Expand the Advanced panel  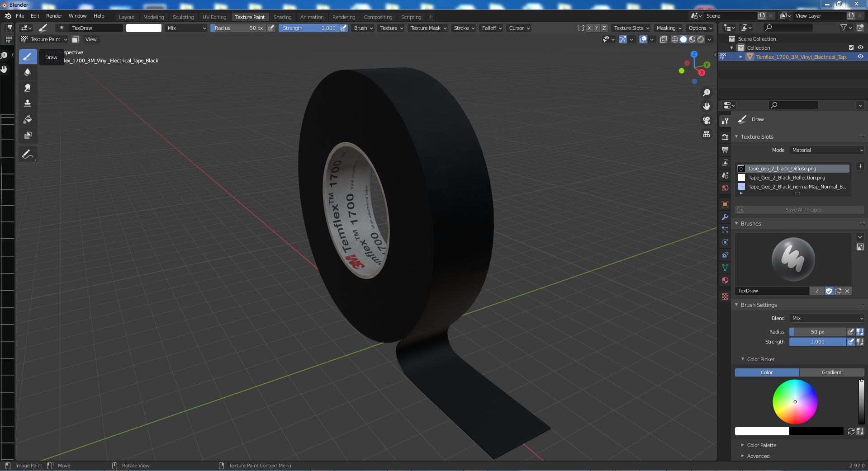758,456
